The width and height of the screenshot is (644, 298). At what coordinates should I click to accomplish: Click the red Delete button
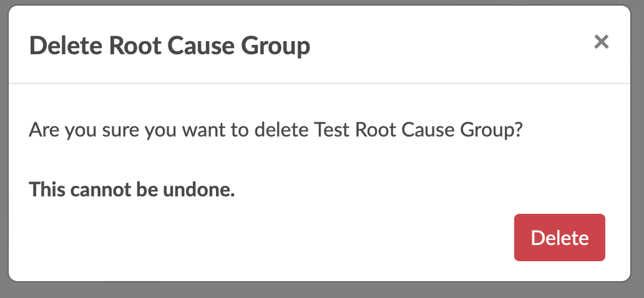click(559, 238)
